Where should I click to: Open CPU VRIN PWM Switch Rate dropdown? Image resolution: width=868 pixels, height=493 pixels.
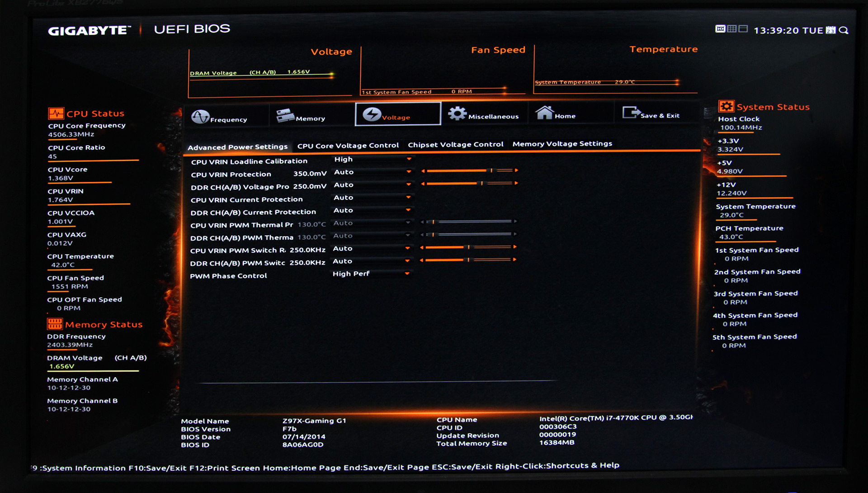tap(372, 248)
